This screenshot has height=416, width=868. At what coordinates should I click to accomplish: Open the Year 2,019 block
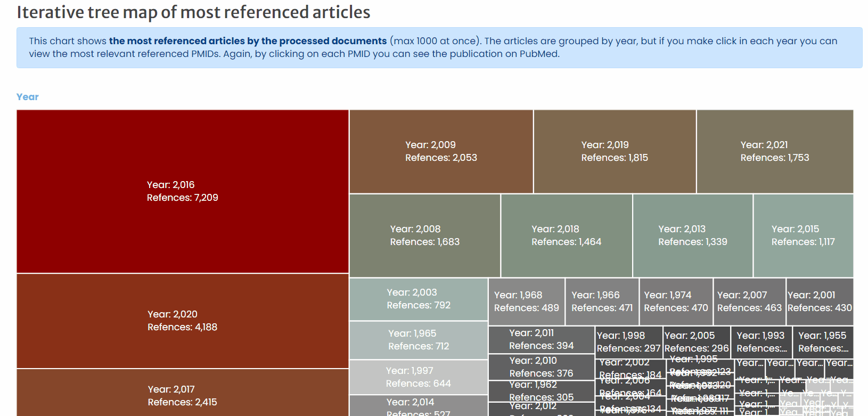coord(615,151)
